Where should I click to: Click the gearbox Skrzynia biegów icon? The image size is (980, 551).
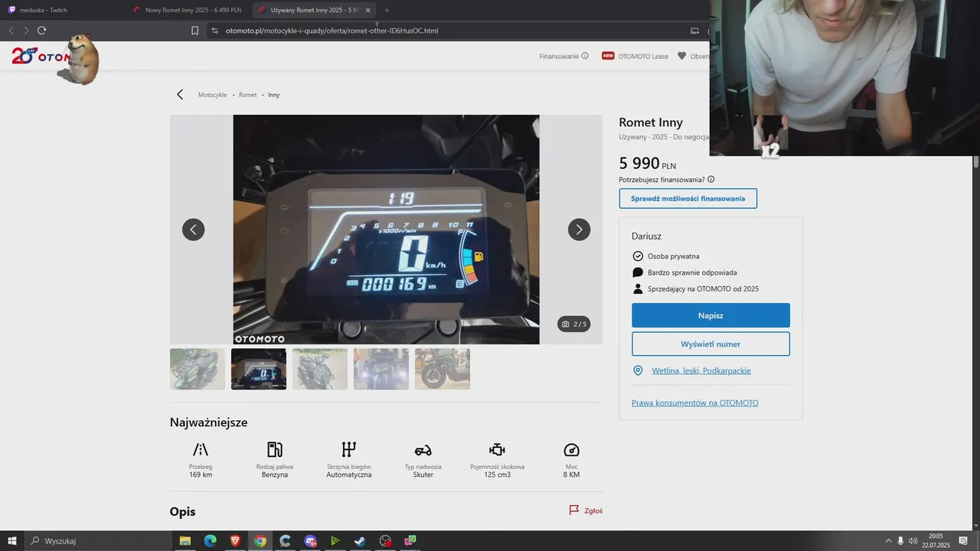click(349, 449)
